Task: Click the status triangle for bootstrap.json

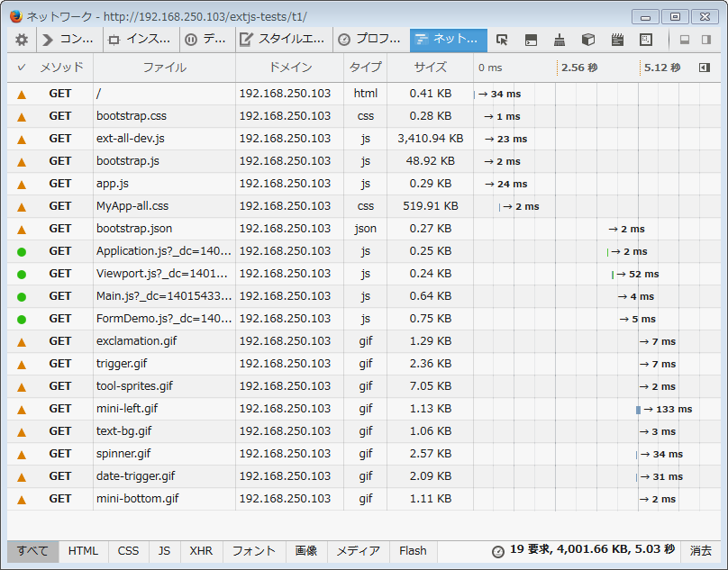Action: tap(22, 230)
